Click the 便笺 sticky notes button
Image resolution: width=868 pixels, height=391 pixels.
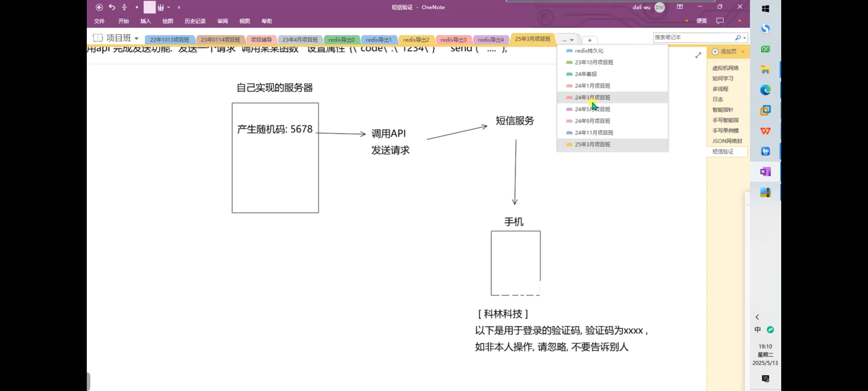click(702, 21)
